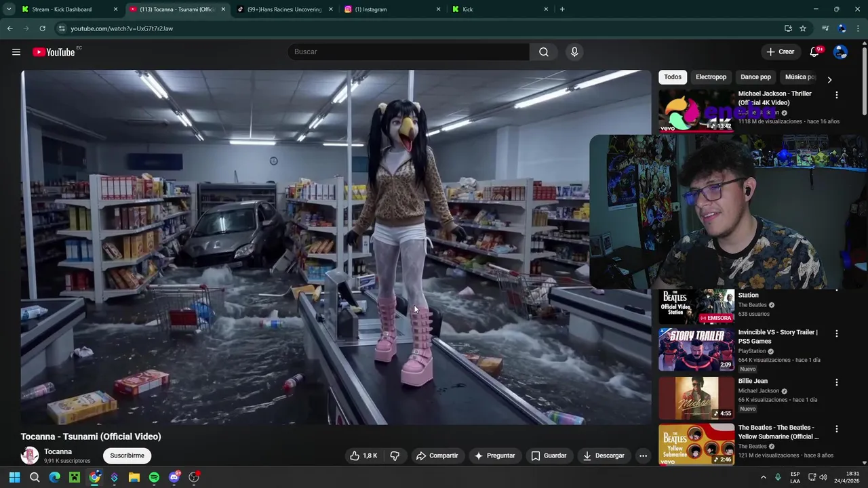
Task: Open options for Invincible VS Story Trailer
Action: point(836,333)
